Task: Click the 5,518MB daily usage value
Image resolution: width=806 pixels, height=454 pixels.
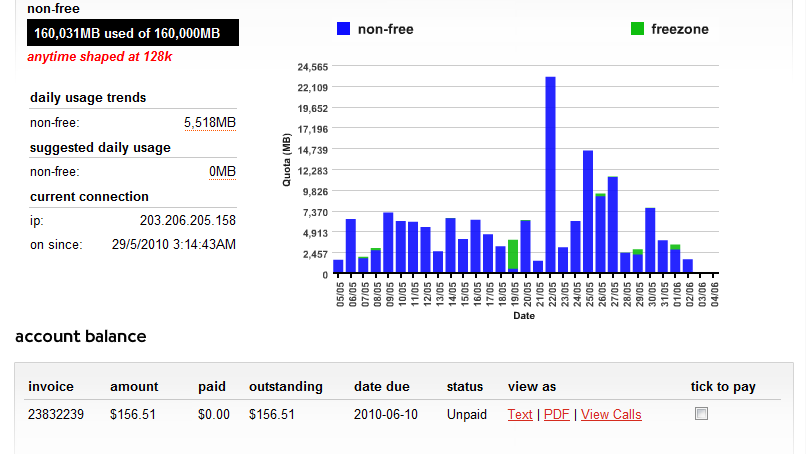Action: pyautogui.click(x=210, y=123)
